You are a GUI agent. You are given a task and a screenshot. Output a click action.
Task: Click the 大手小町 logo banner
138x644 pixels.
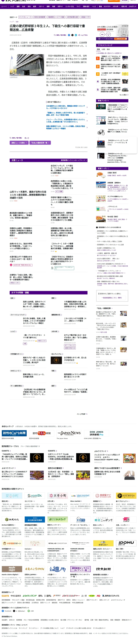coord(58,495)
